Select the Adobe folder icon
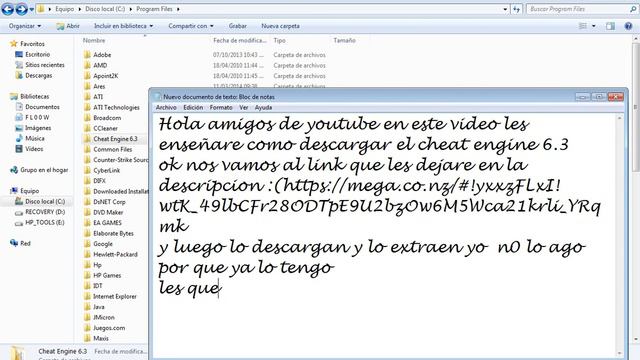The height and width of the screenshot is (360, 640). pyautogui.click(x=87, y=55)
